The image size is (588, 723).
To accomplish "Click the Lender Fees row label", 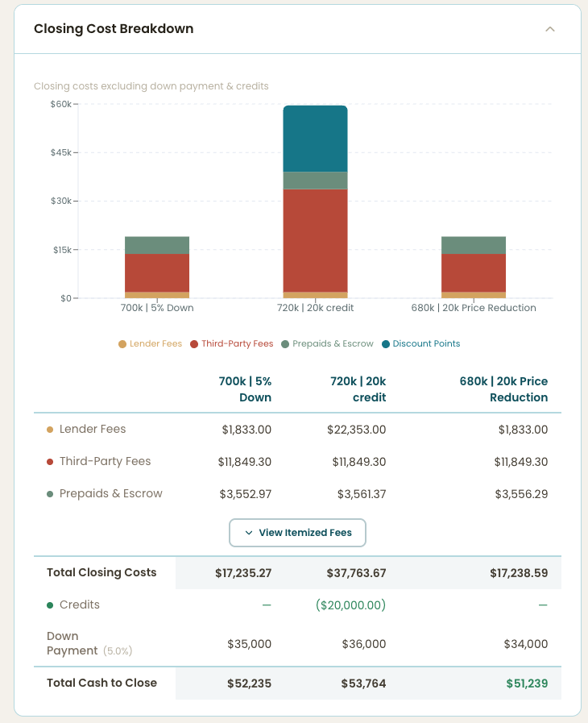I will pyautogui.click(x=93, y=430).
